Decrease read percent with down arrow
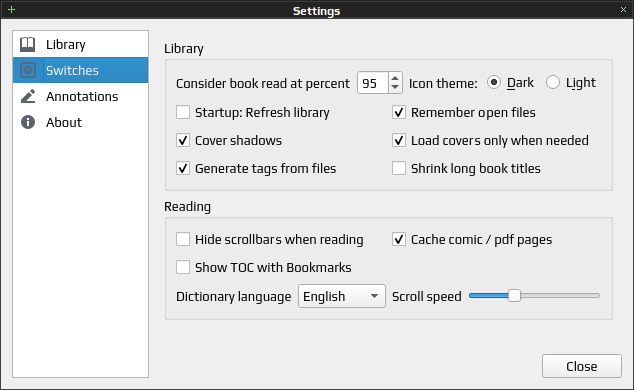 point(395,87)
